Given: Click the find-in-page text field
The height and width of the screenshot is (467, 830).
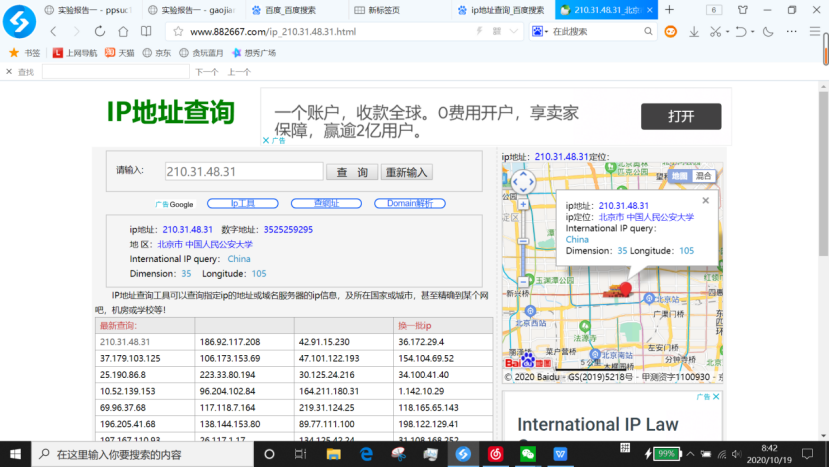Looking at the screenshot, I should (115, 71).
